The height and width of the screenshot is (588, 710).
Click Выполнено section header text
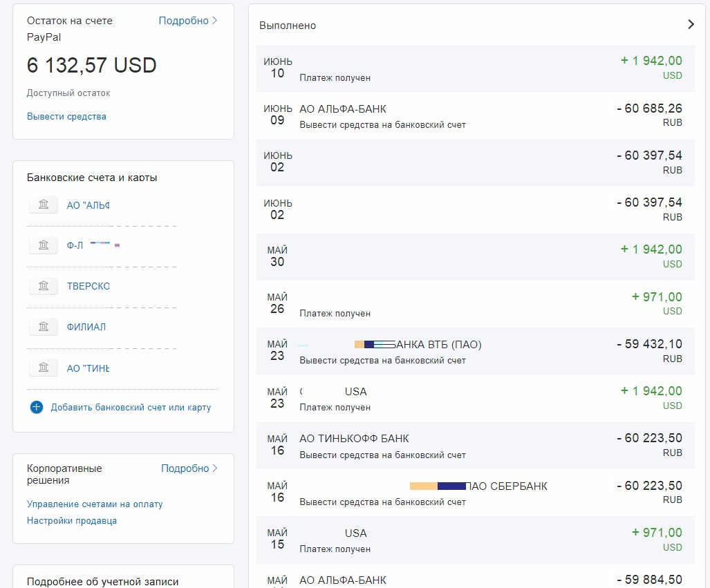[x=288, y=26]
